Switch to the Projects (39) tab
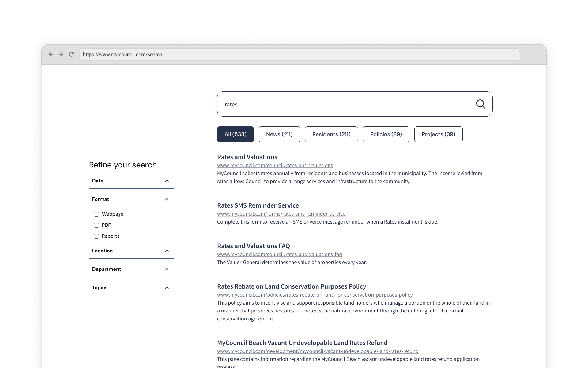 (439, 134)
